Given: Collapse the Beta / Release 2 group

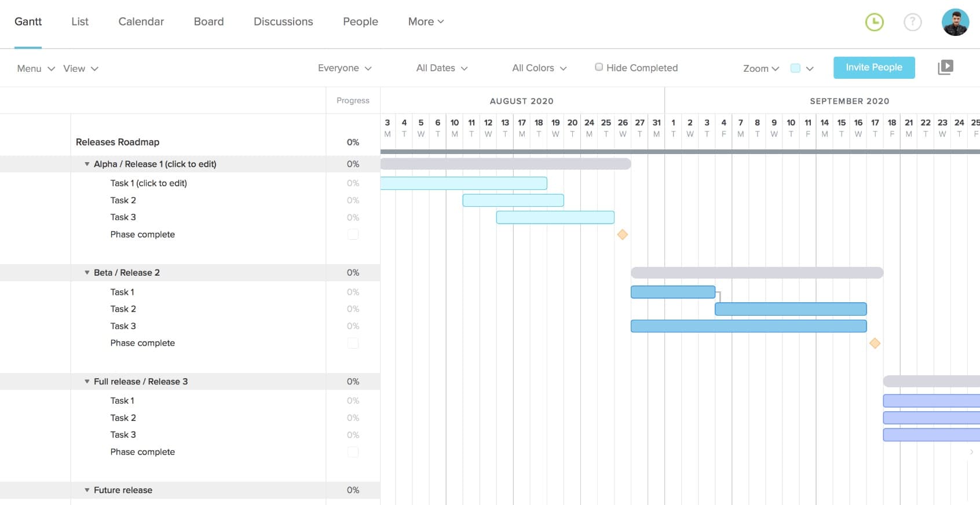Looking at the screenshot, I should [x=87, y=273].
